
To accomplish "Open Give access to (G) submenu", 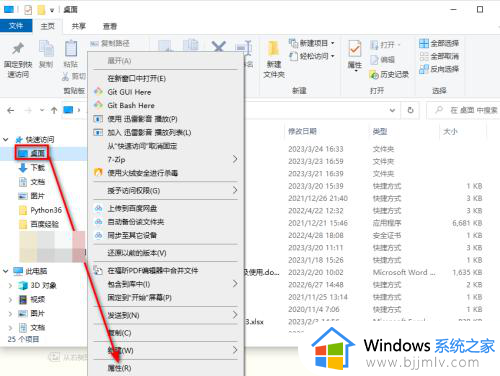I will click(166, 191).
